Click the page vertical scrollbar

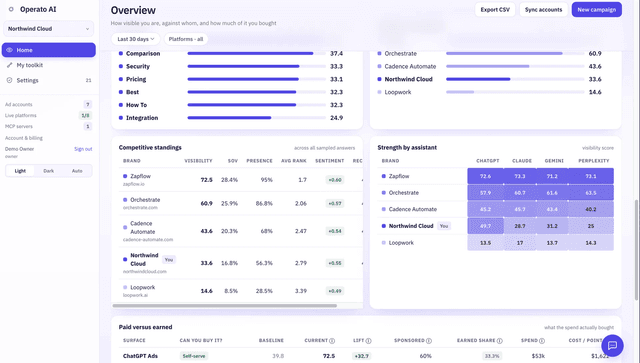[637, 249]
